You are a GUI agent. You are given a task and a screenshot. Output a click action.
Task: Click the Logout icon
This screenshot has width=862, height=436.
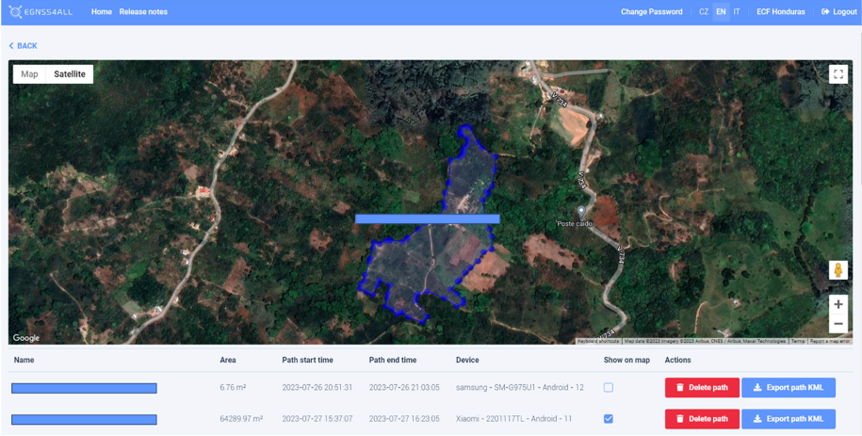coord(825,12)
